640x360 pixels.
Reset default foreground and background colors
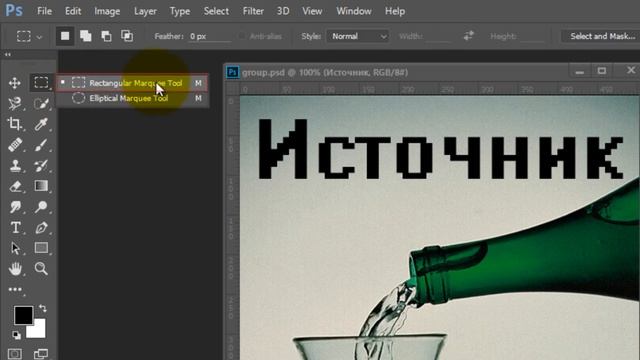(x=16, y=335)
